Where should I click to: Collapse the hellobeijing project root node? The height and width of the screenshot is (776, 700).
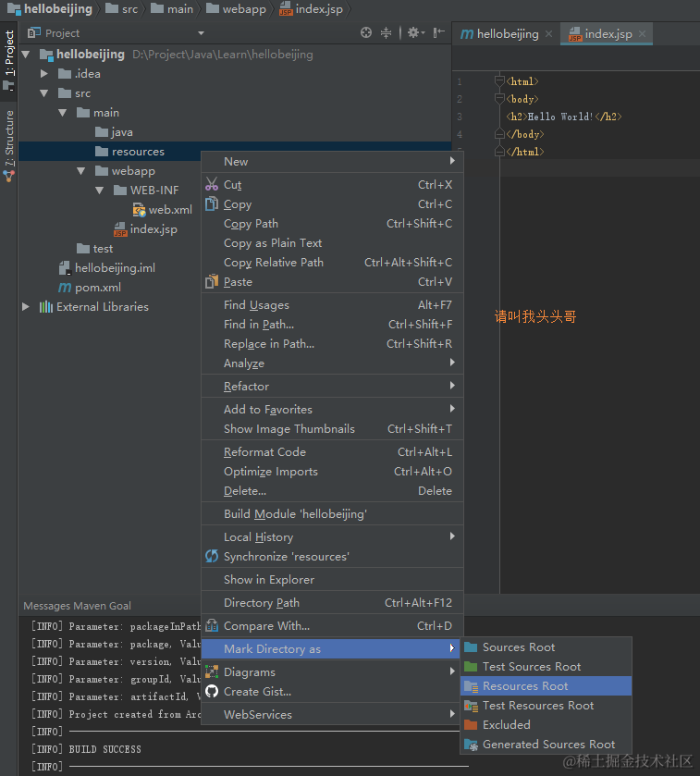coord(26,54)
